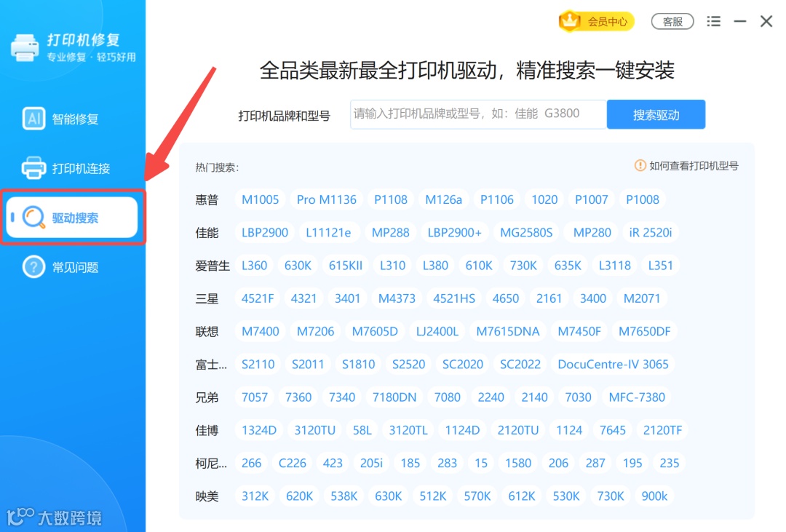Select Fuji model S2110

(258, 365)
